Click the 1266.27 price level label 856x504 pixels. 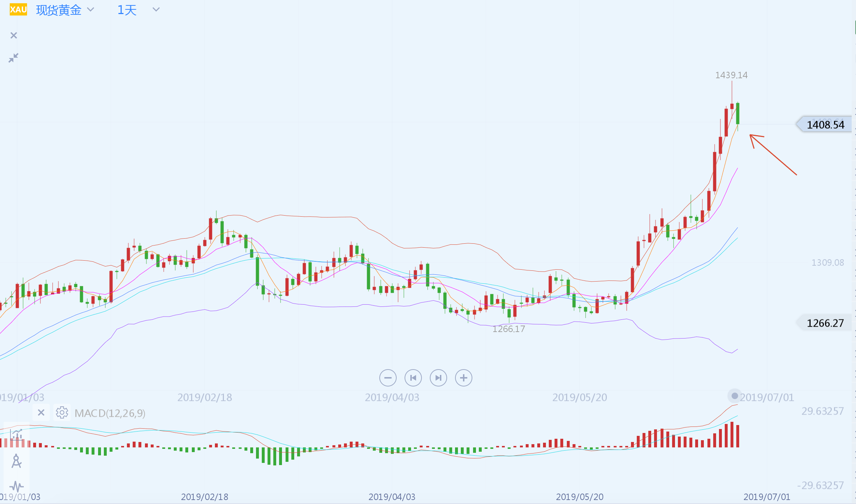[825, 323]
